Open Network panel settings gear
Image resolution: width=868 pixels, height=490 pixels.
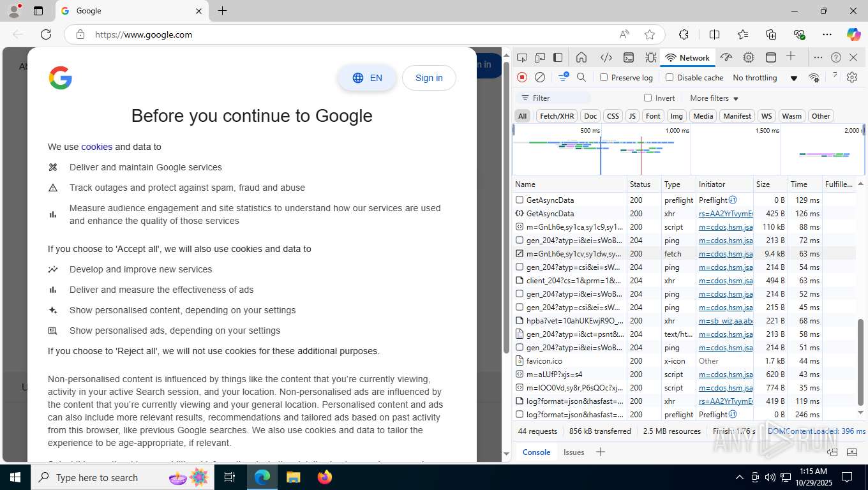coord(852,77)
